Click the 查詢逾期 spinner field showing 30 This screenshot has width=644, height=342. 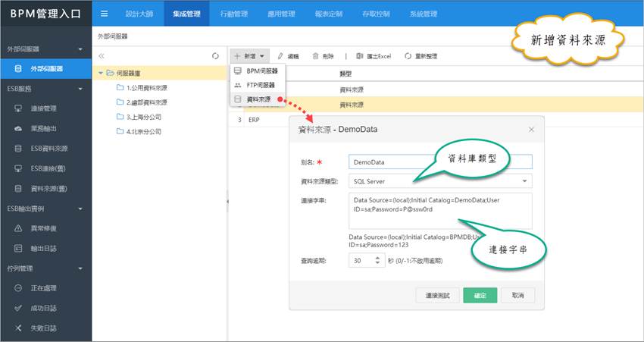(367, 260)
